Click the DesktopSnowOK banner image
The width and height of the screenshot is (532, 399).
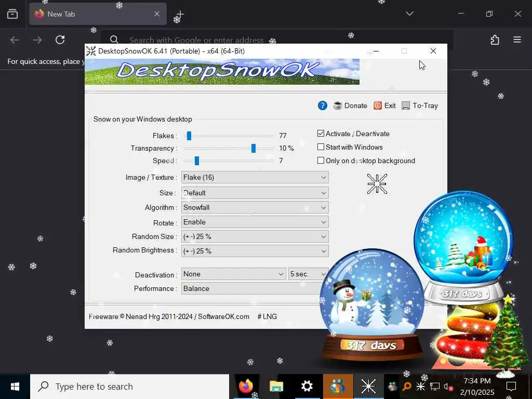[x=222, y=72]
